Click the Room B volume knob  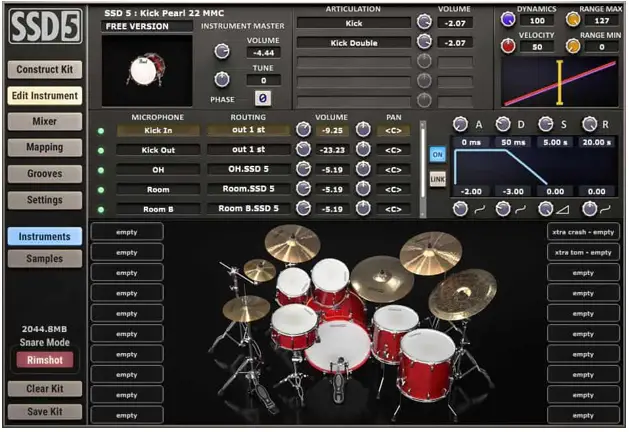pyautogui.click(x=303, y=208)
